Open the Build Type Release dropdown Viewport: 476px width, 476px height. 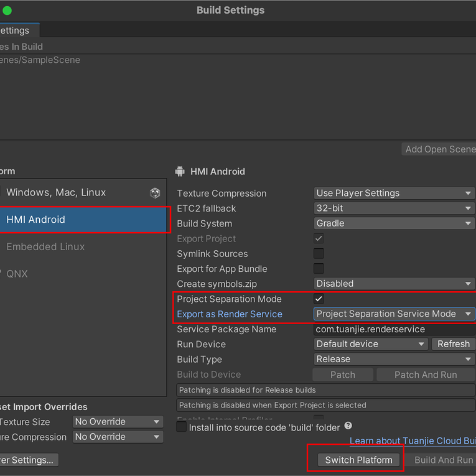click(394, 359)
